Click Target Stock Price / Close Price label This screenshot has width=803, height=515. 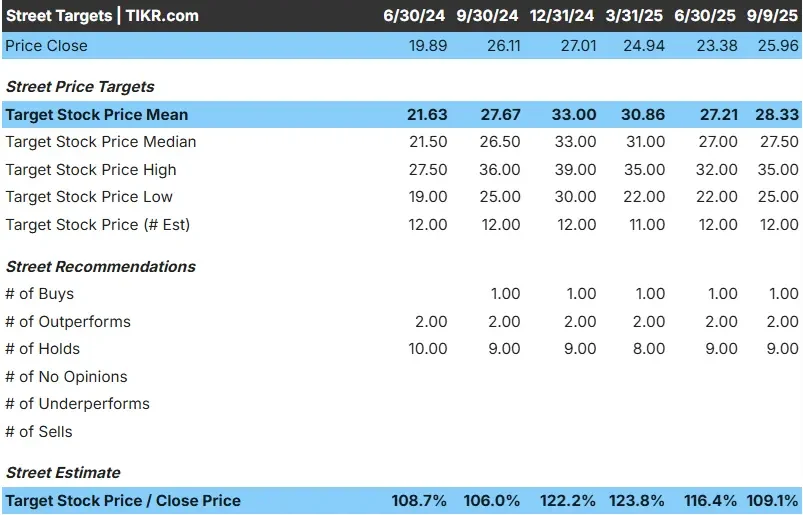(x=123, y=501)
